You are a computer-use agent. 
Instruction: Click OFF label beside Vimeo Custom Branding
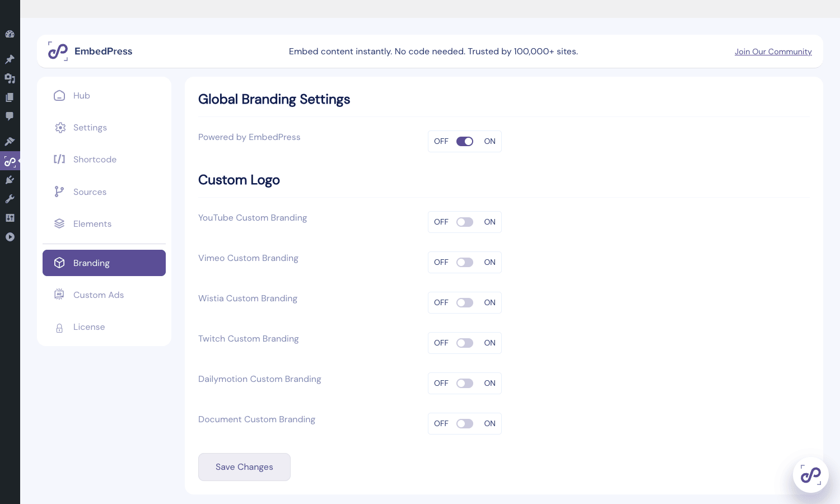(x=441, y=262)
